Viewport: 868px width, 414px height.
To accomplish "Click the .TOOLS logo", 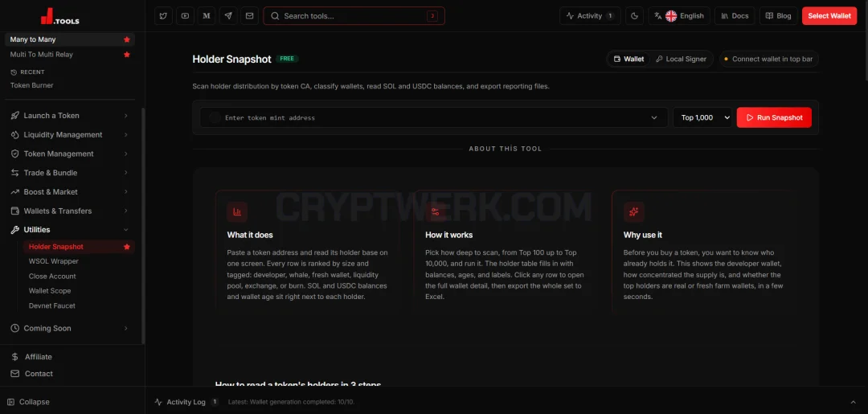I will tap(59, 16).
